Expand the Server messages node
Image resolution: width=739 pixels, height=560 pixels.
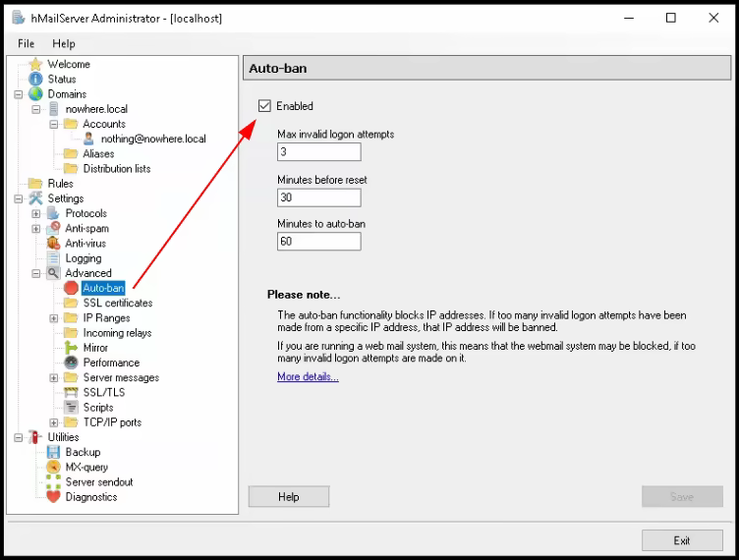(54, 377)
